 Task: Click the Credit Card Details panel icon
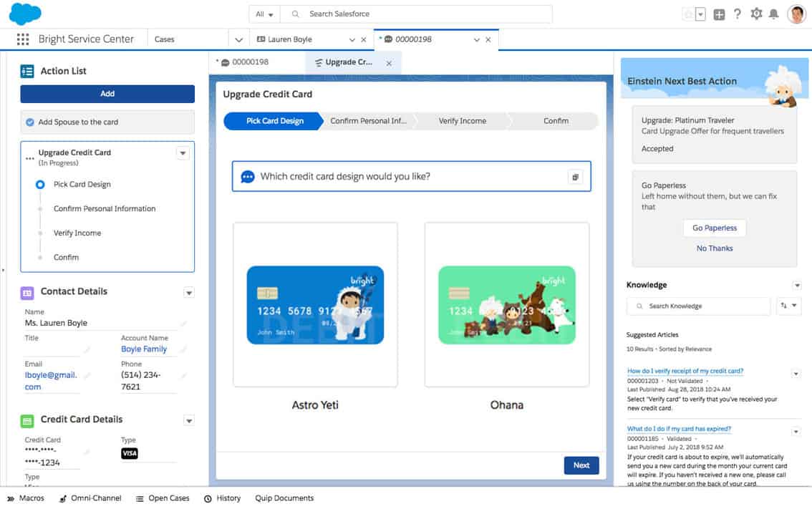(27, 421)
